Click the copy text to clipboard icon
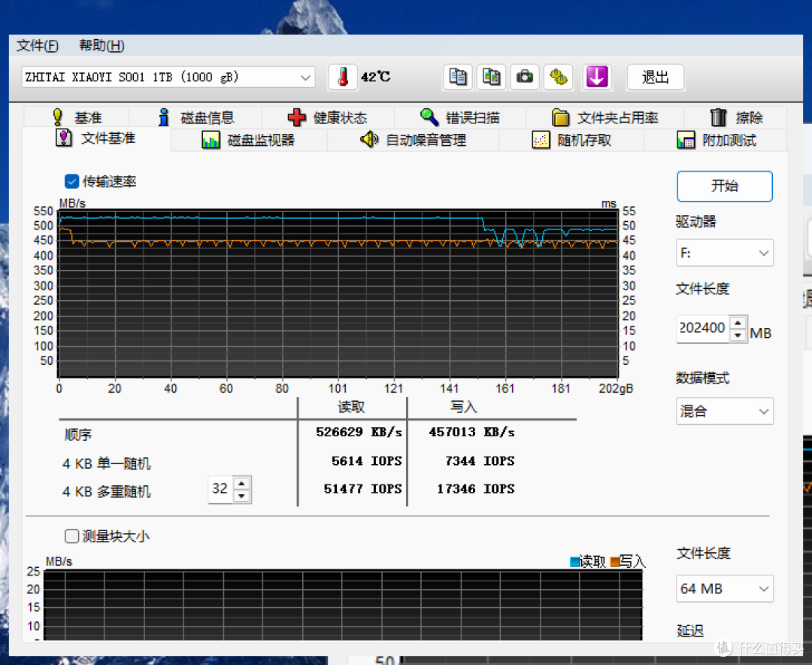 [458, 77]
